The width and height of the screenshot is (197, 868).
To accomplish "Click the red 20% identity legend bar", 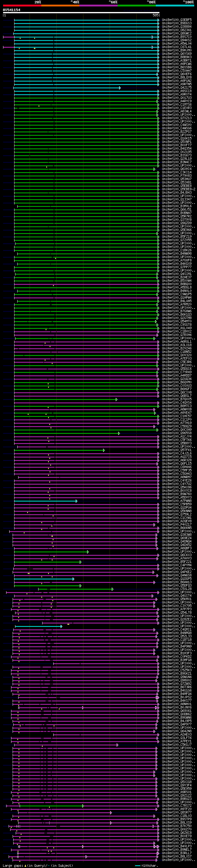I will click(22, 6).
